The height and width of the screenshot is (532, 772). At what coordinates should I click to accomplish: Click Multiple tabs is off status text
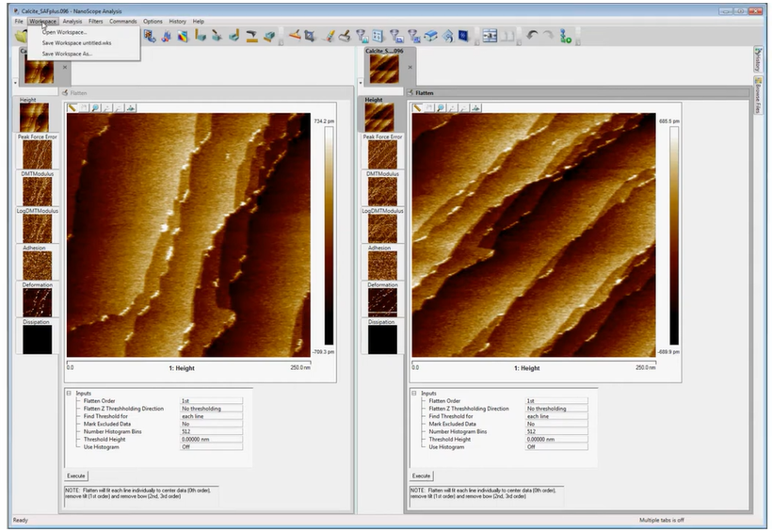point(661,520)
